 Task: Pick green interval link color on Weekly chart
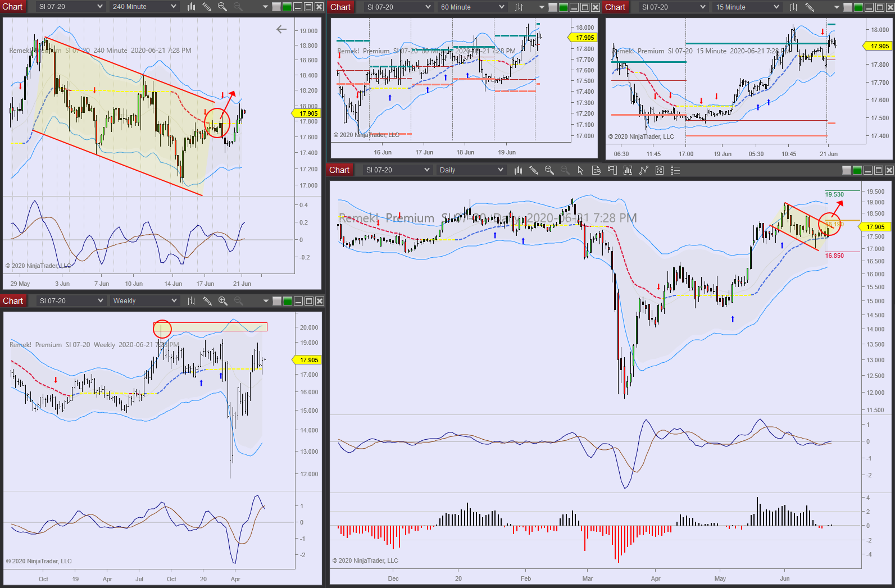coord(288,301)
